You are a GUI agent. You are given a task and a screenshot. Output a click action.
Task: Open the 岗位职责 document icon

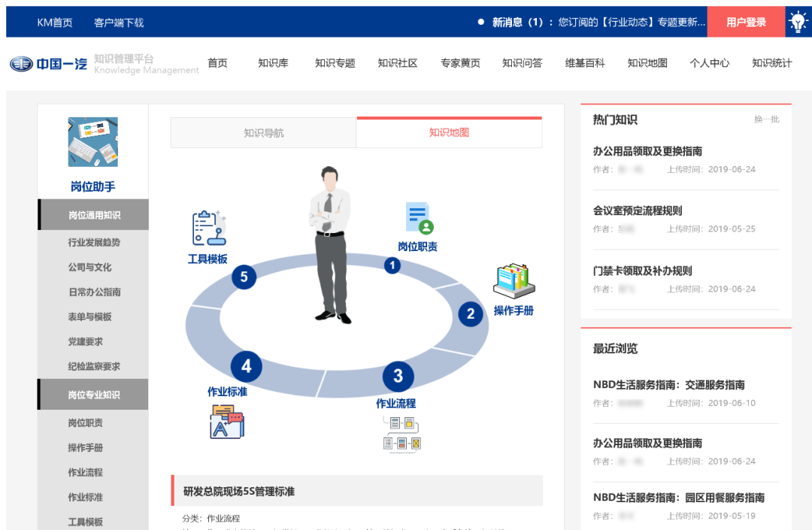tap(419, 218)
